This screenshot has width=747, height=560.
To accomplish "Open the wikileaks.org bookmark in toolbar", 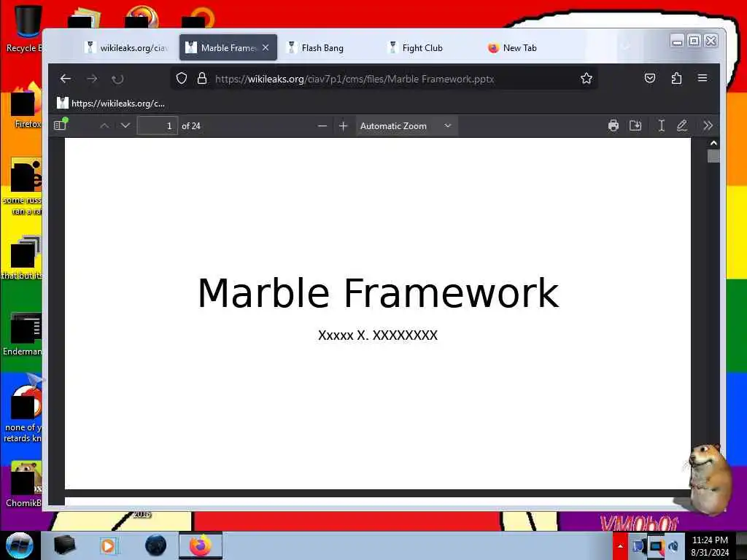I will coord(111,103).
